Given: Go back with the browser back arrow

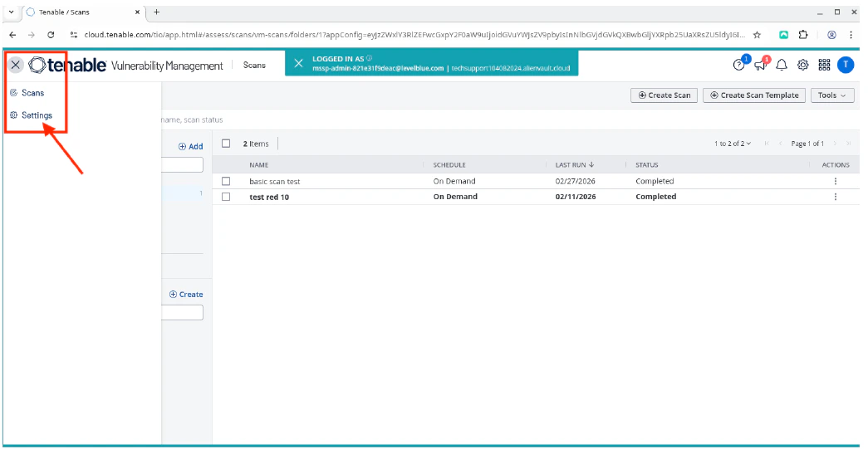Looking at the screenshot, I should click(12, 34).
